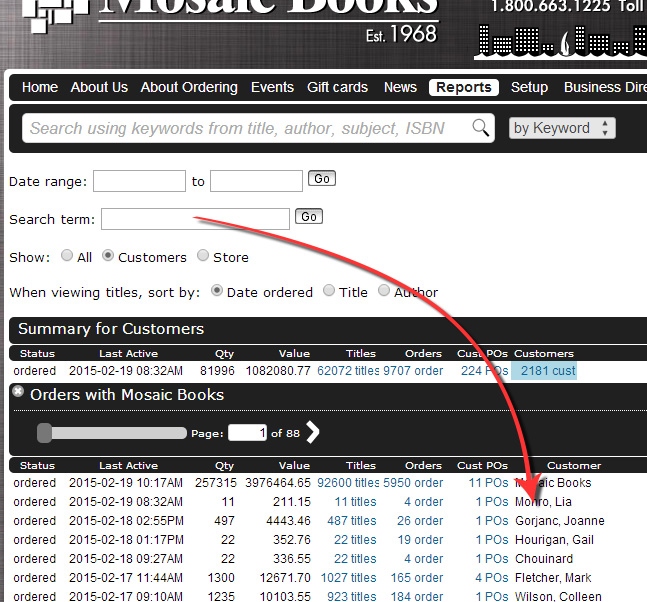This screenshot has width=647, height=602.
Task: Open the About Ordering menu item
Action: pyautogui.click(x=189, y=87)
